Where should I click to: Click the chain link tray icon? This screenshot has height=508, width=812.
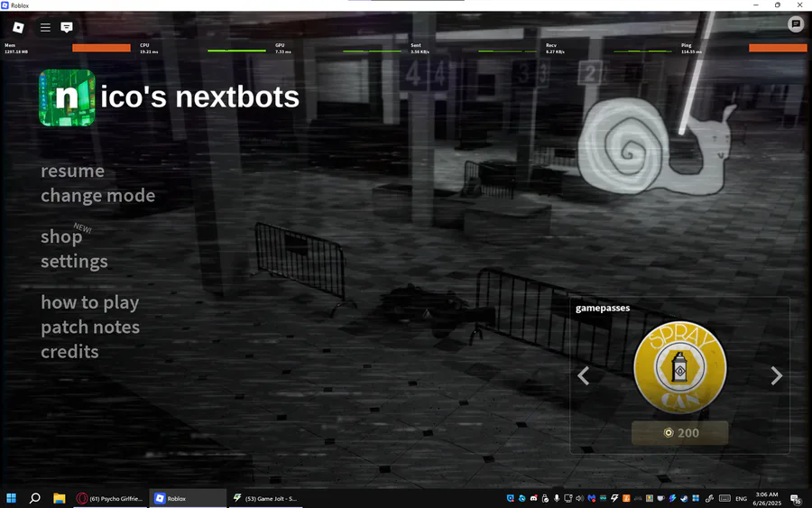[709, 498]
